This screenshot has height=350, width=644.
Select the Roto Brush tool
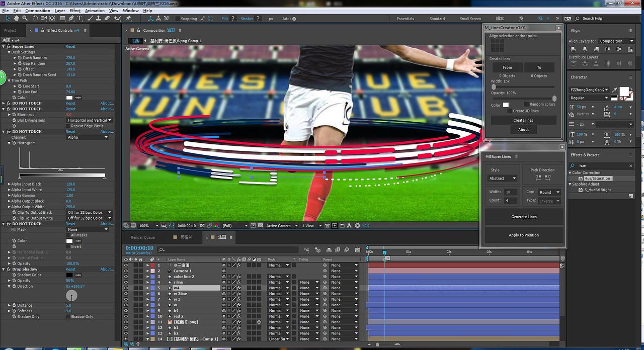click(117, 18)
